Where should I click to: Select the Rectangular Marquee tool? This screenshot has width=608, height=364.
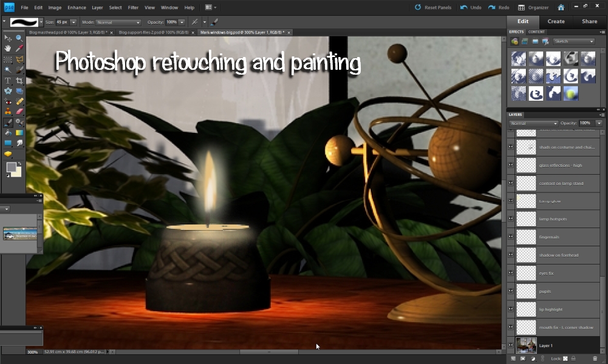tap(8, 59)
